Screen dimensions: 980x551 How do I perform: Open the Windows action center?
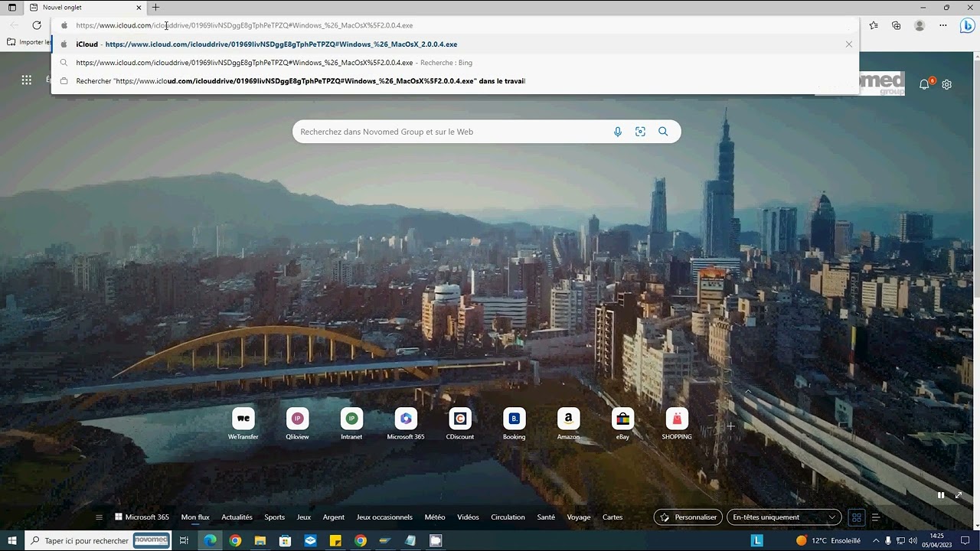[965, 540]
